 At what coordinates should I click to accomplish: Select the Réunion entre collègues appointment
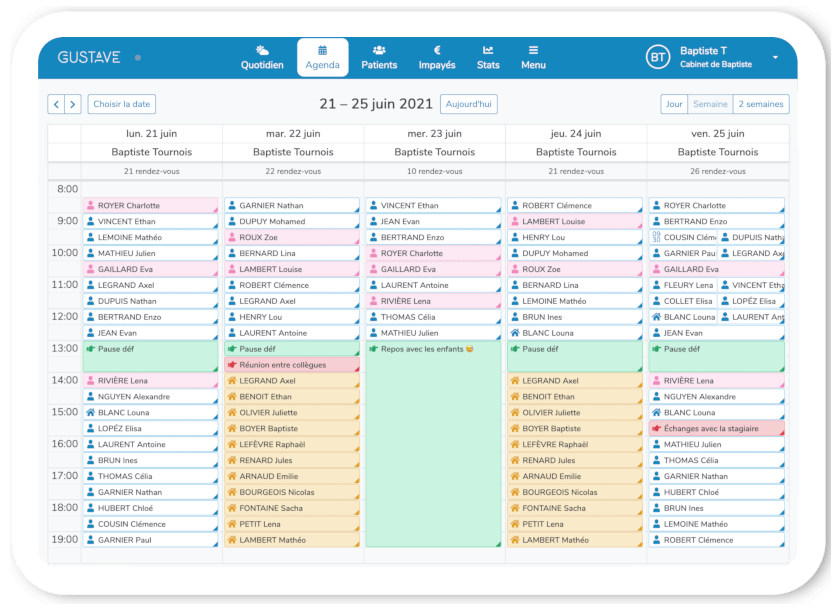[x=293, y=364]
